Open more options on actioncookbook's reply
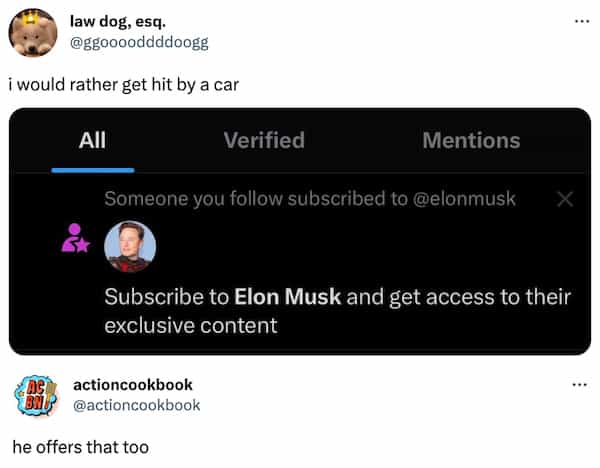 pos(581,385)
